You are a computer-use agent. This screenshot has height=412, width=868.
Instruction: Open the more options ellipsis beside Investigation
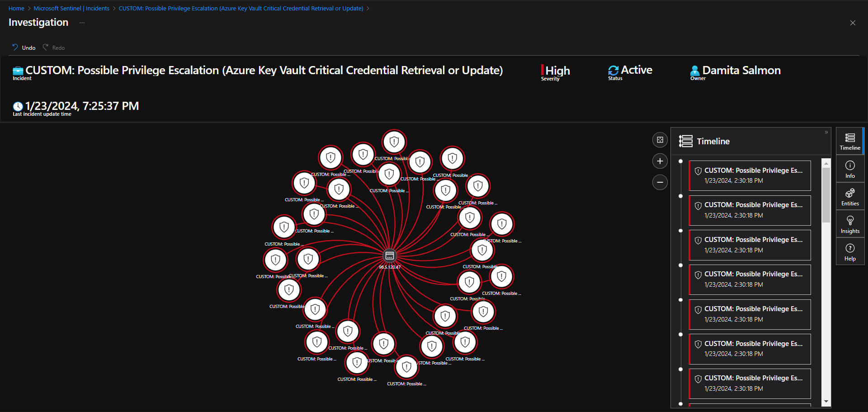pos(82,23)
